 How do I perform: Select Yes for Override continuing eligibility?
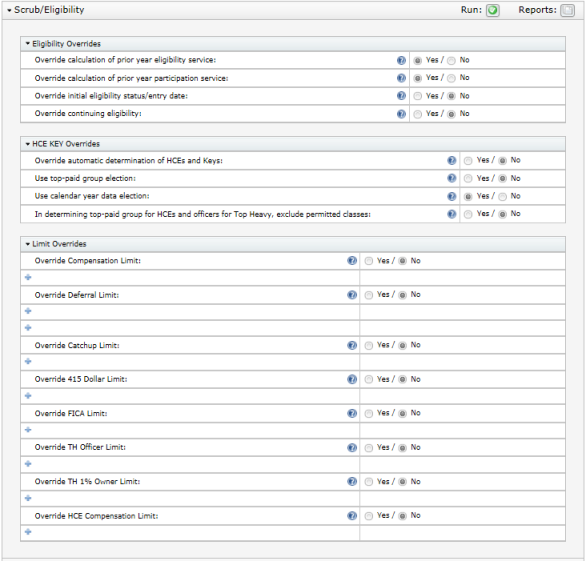click(418, 114)
